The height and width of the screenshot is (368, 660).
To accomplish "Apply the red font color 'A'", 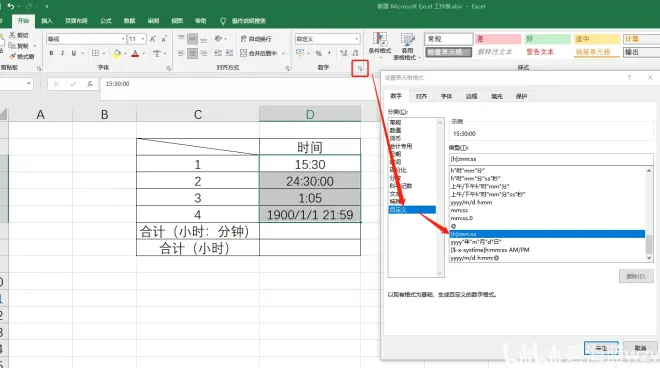I will pyautogui.click(x=135, y=53).
